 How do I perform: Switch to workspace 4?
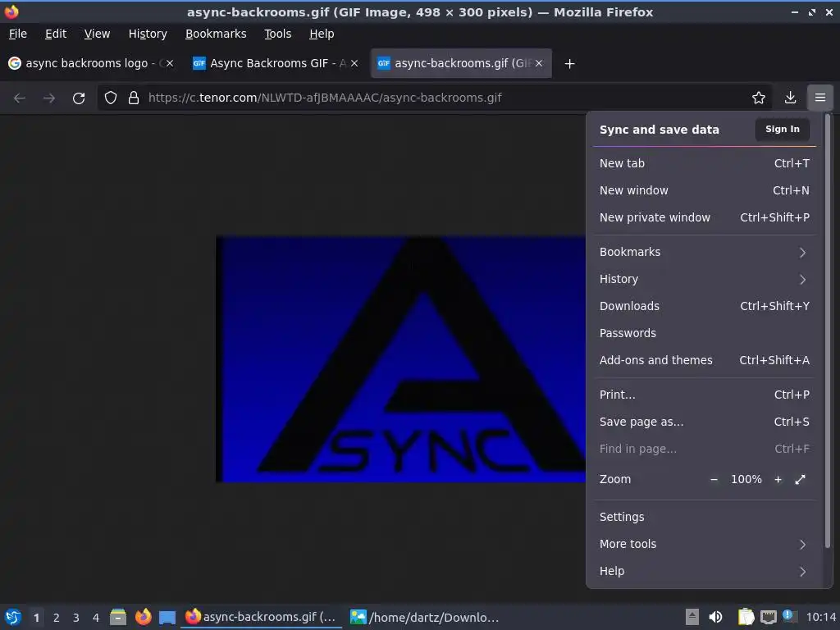96,618
